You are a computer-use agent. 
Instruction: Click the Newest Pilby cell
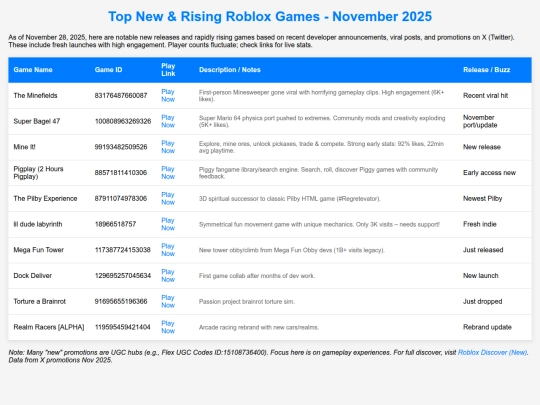pos(482,198)
